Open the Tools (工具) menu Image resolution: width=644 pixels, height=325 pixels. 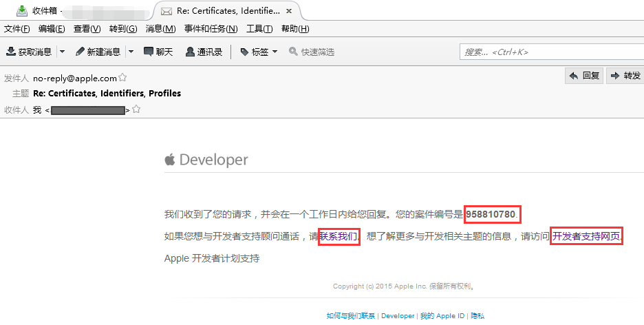tap(259, 29)
